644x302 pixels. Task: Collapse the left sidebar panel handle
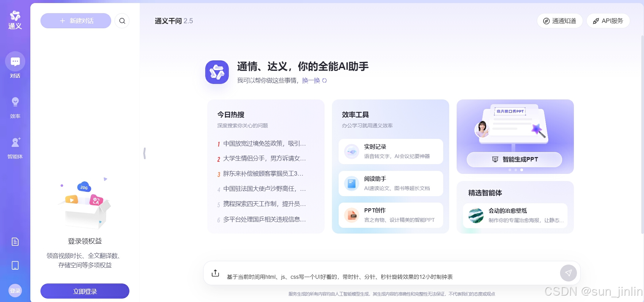(x=145, y=153)
